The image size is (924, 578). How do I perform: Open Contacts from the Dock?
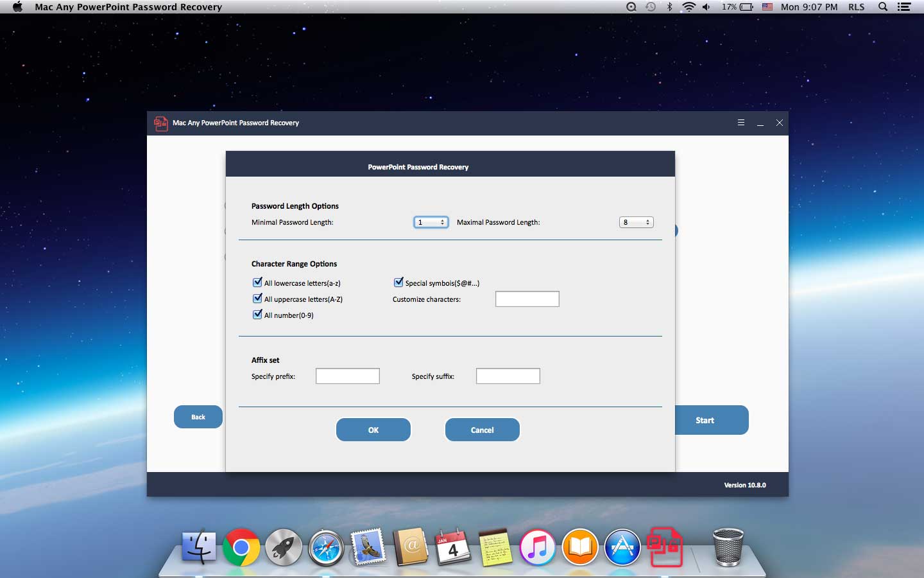point(411,547)
